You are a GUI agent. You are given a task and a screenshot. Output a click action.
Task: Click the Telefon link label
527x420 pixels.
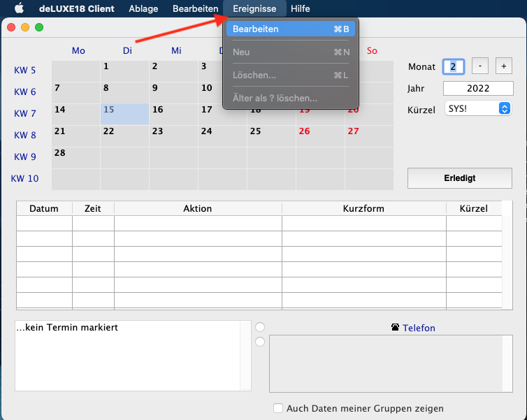[419, 328]
